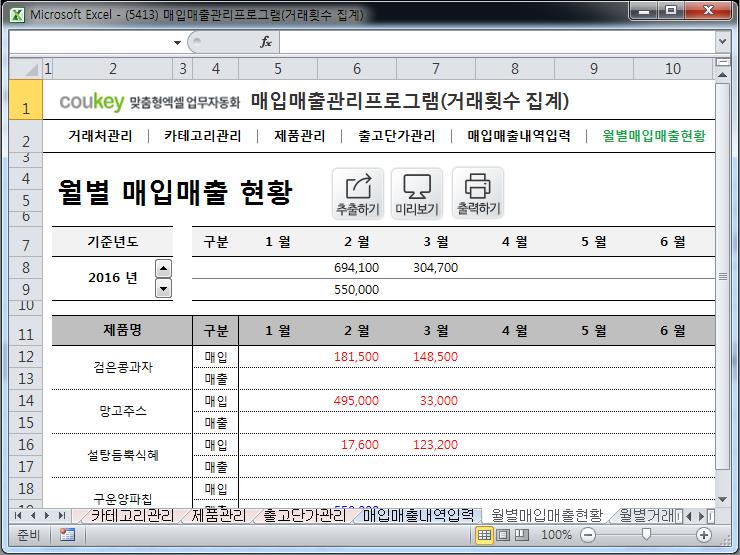This screenshot has height=555, width=740.
Task: Click the 미리보기 preview icon button
Action: (417, 193)
